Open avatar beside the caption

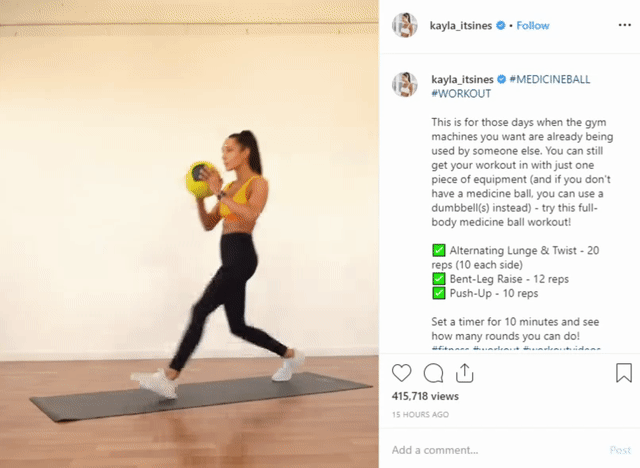click(x=404, y=84)
